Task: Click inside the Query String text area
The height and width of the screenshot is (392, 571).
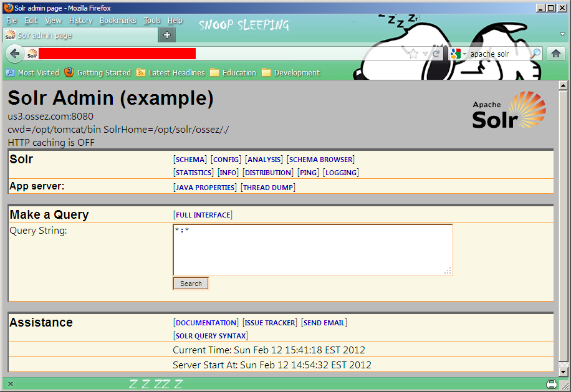Action: [312, 249]
